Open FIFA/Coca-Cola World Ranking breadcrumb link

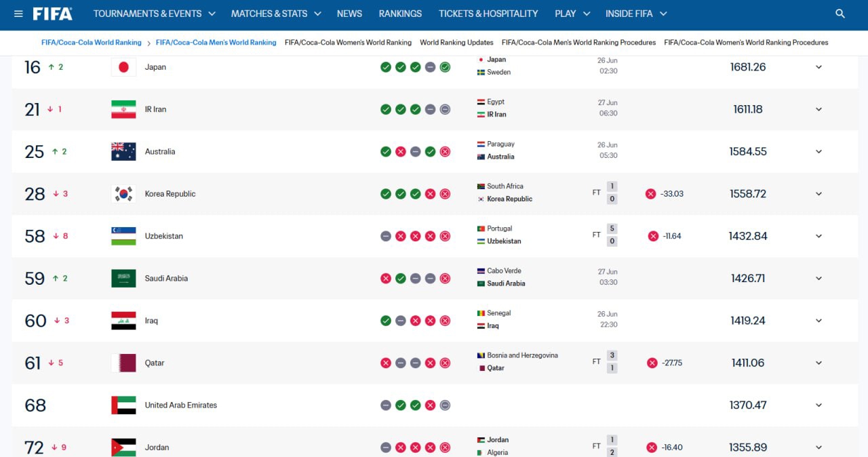(x=91, y=42)
